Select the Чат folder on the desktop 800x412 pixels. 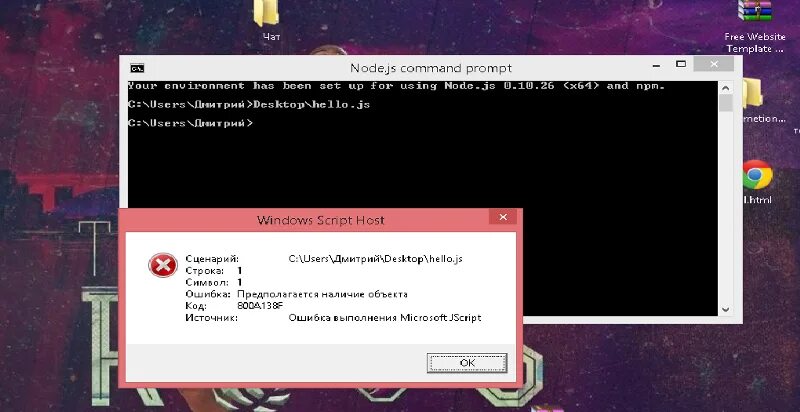[268, 19]
